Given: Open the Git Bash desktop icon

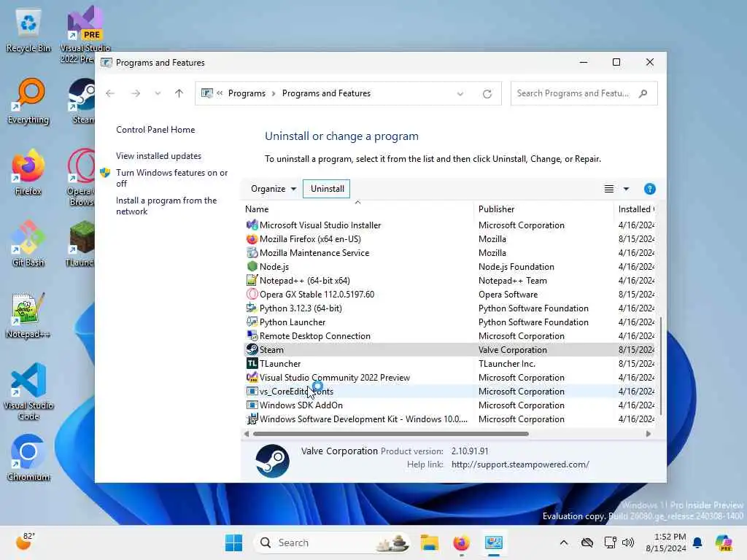Looking at the screenshot, I should [28, 244].
